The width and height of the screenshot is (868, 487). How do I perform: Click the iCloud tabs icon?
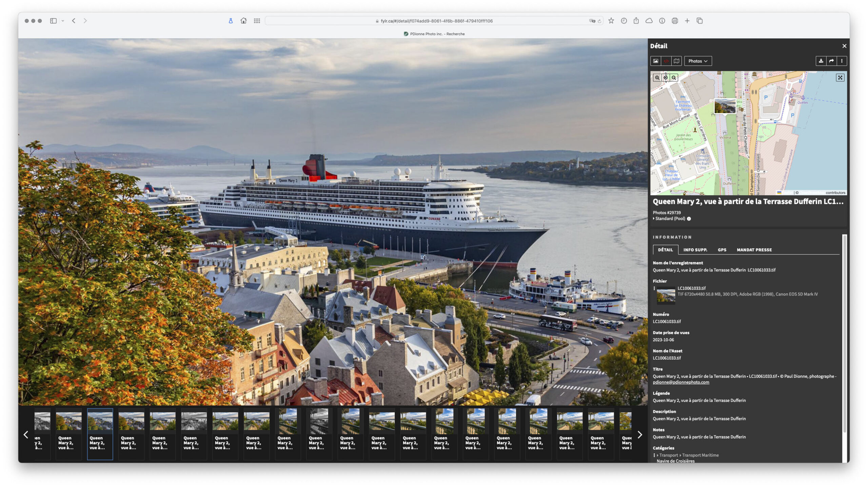click(649, 21)
